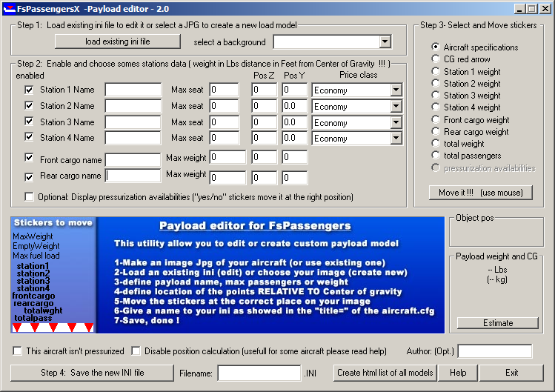
Task: Uncheck the Station 3 enabled checkbox
Action: [29, 122]
